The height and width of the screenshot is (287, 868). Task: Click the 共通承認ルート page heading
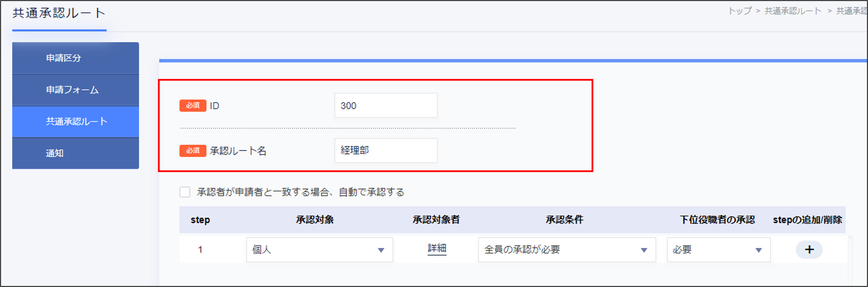[59, 13]
